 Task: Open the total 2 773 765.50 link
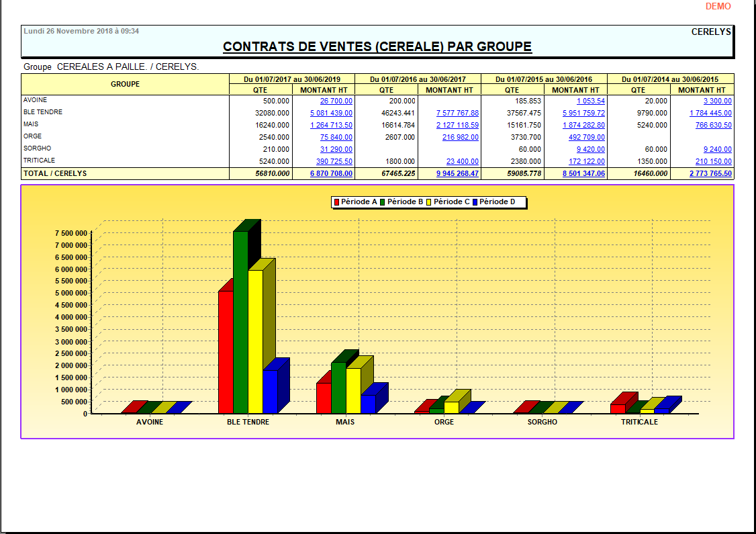point(710,173)
